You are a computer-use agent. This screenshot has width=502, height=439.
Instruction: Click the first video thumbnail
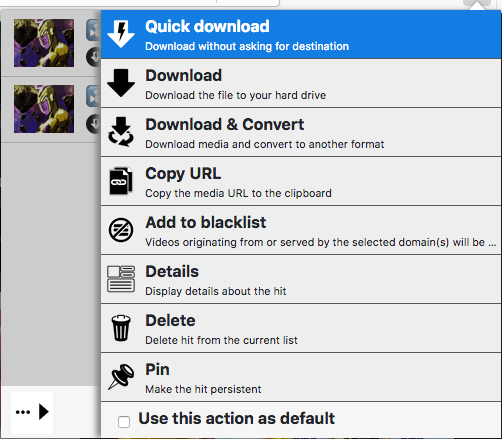(44, 43)
